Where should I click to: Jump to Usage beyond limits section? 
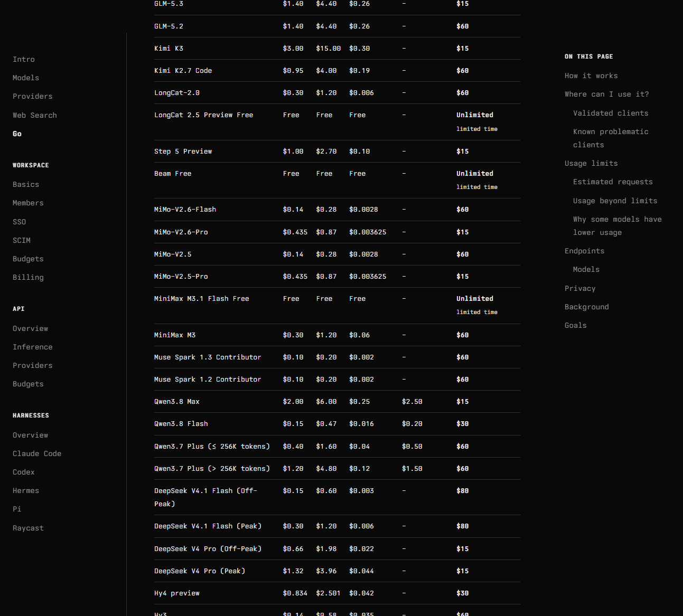pyautogui.click(x=615, y=201)
